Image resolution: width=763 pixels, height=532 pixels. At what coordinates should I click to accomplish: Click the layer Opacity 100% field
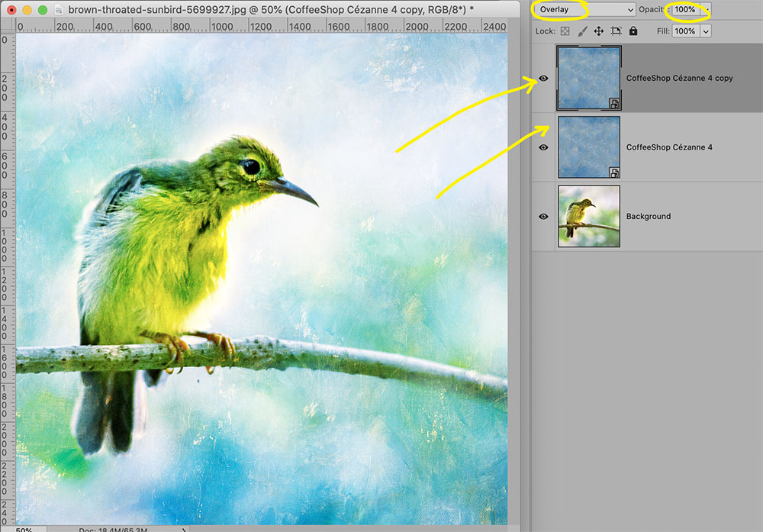pos(685,9)
